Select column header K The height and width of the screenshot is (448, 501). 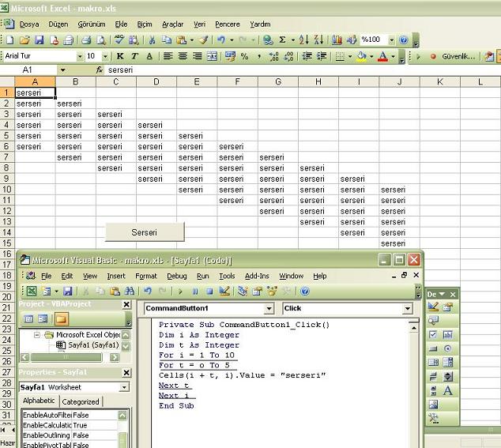point(440,82)
